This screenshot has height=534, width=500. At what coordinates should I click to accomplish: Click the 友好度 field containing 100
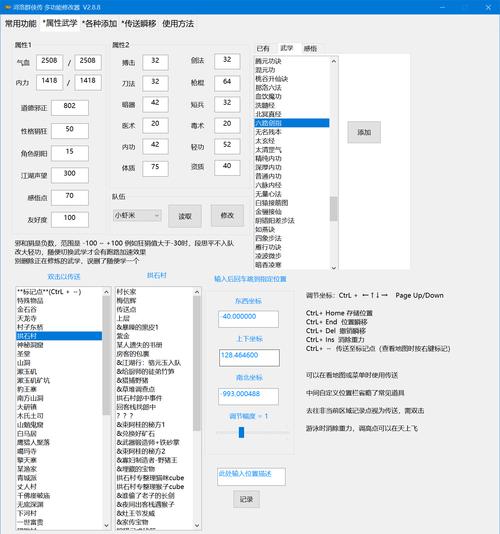tap(70, 219)
